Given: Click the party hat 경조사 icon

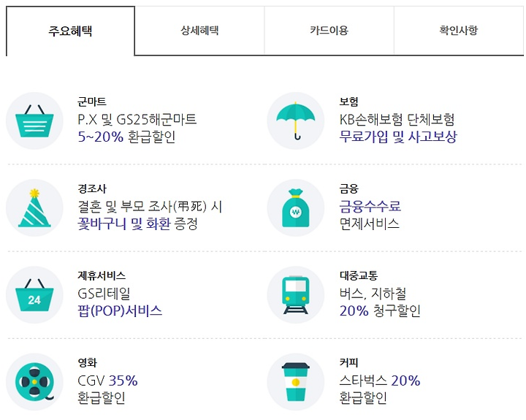Looking at the screenshot, I should tap(34, 207).
